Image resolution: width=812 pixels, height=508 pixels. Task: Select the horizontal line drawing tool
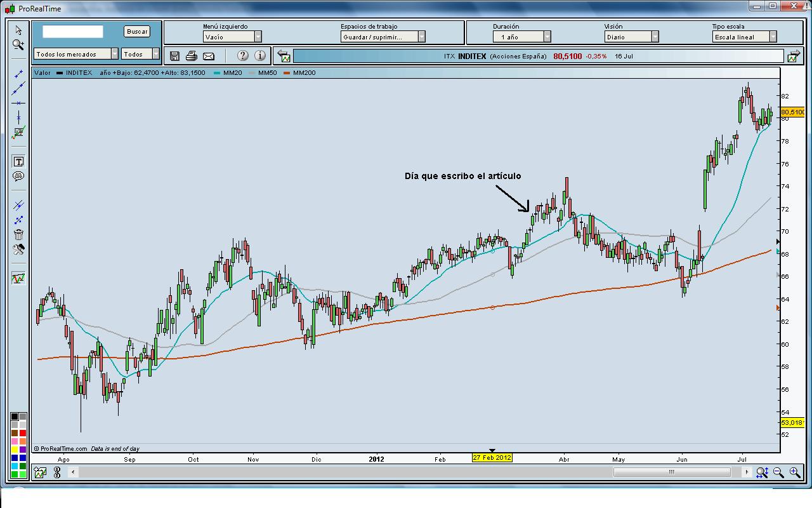18,103
